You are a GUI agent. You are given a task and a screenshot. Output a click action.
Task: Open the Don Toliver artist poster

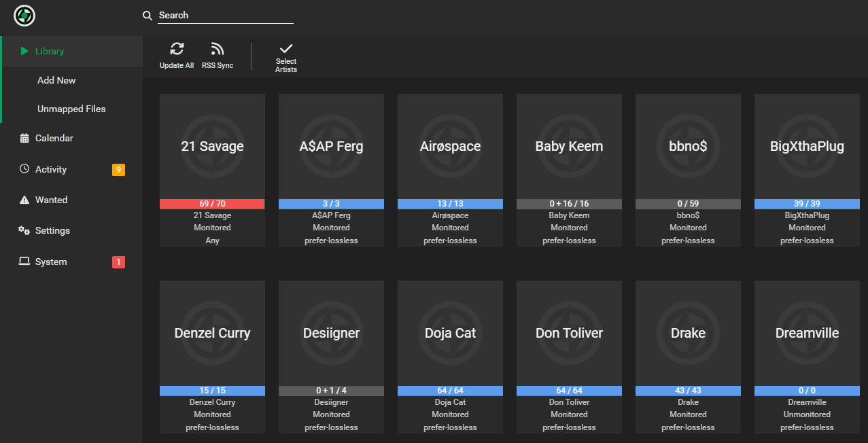(x=569, y=333)
